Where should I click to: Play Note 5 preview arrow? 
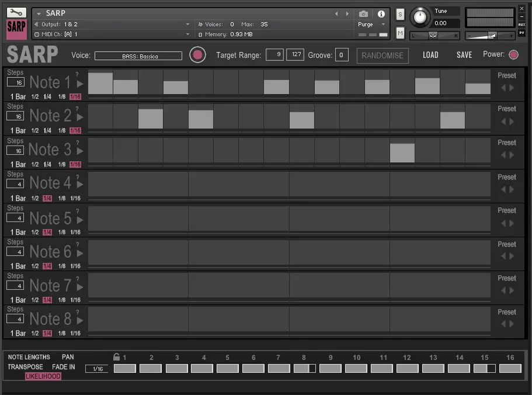80,220
